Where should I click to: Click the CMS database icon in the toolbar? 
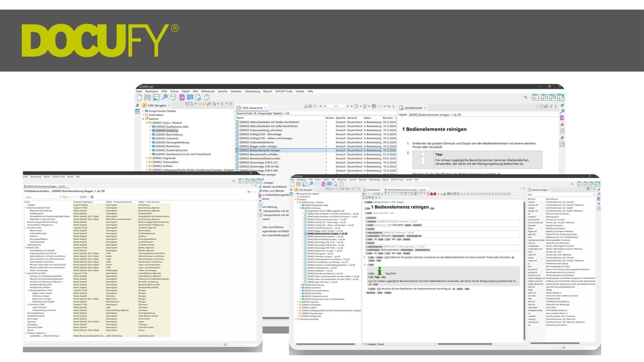pyautogui.click(x=156, y=97)
